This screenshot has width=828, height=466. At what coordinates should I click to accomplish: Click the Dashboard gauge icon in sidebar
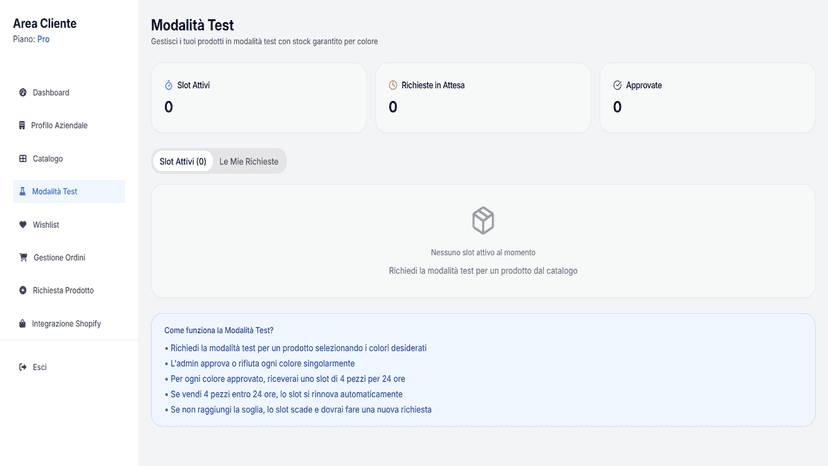(x=23, y=92)
